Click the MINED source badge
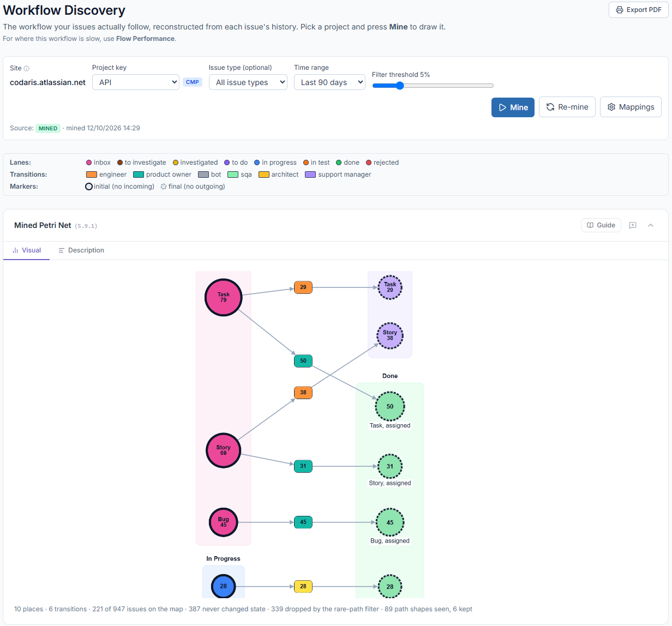672x626 pixels. pyautogui.click(x=48, y=129)
